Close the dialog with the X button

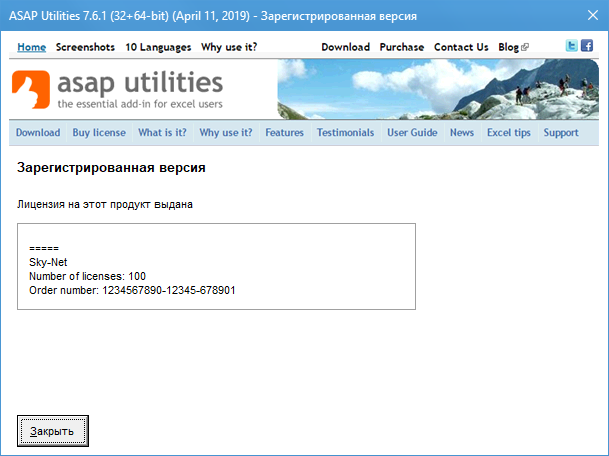[x=593, y=15]
